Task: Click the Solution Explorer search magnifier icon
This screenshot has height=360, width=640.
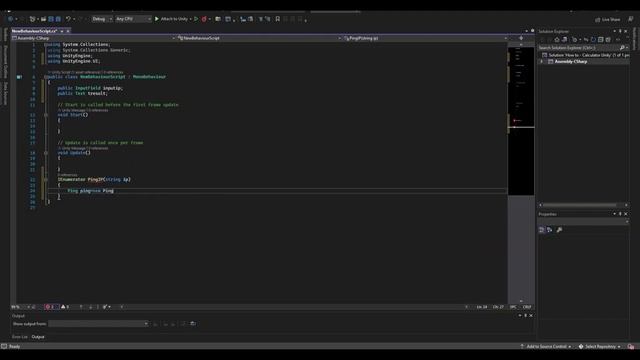Action: pos(622,48)
